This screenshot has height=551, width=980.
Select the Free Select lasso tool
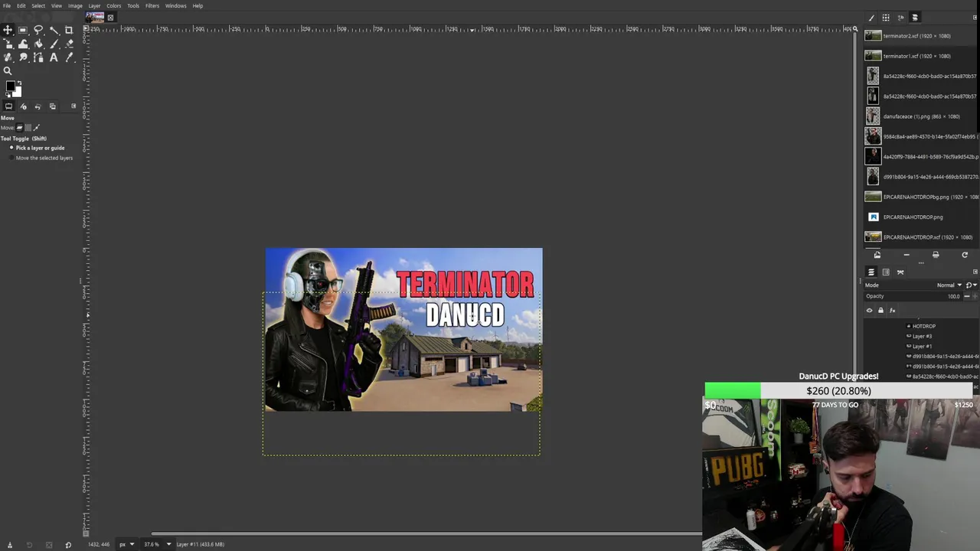38,30
